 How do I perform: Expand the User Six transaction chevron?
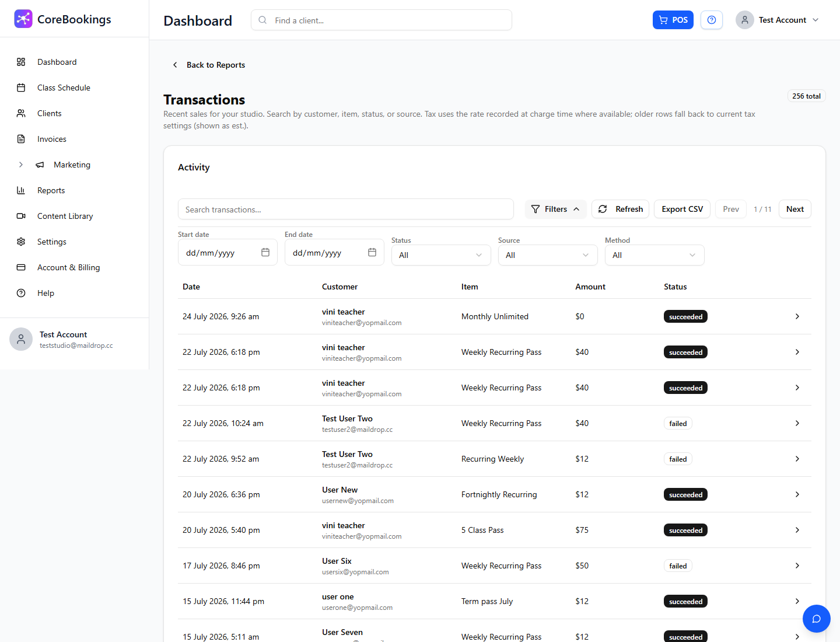797,566
